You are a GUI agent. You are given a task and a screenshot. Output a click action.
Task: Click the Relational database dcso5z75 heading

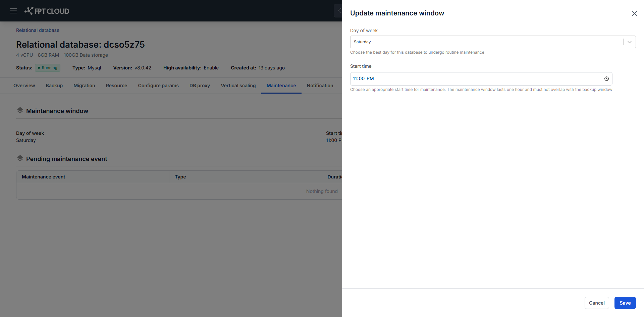tap(80, 45)
